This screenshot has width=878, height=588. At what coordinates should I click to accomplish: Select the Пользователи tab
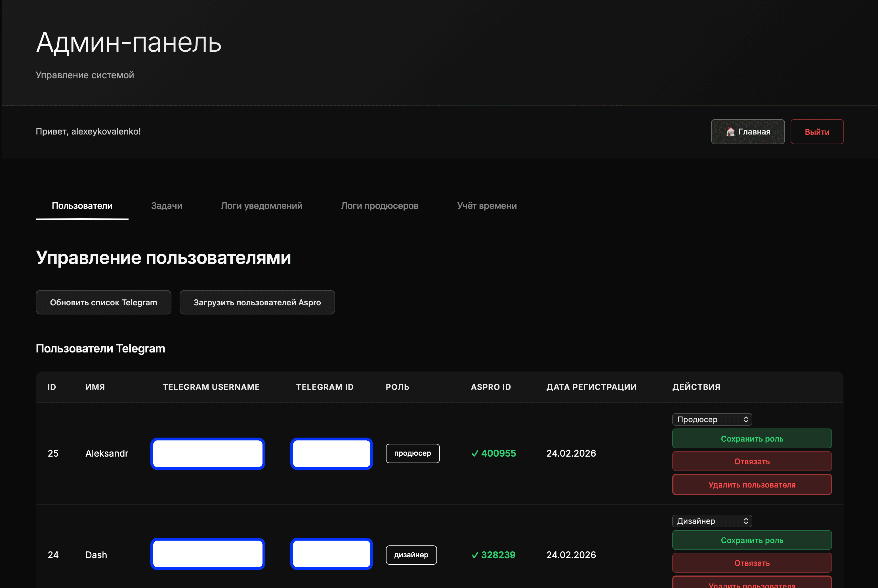(82, 205)
